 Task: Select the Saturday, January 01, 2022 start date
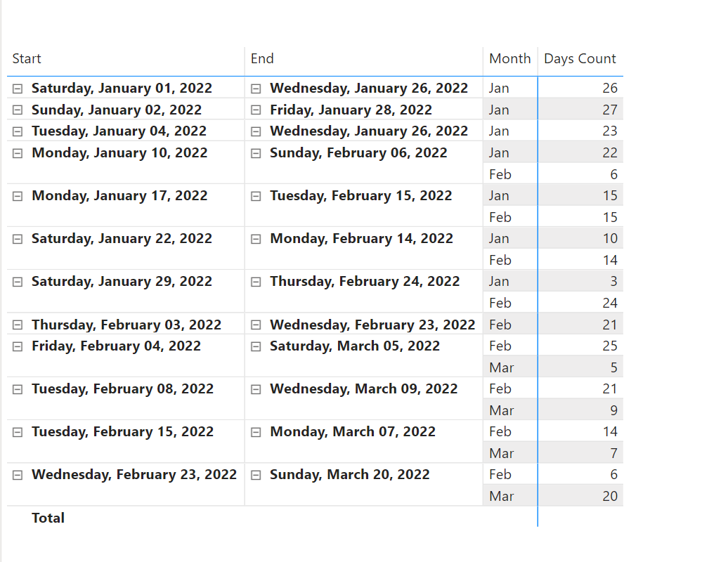[122, 89]
